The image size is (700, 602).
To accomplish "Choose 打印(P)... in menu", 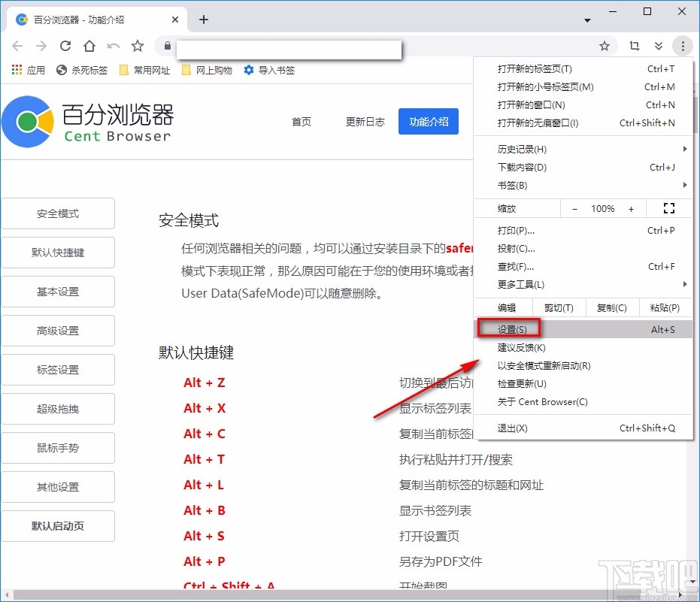I will click(583, 230).
